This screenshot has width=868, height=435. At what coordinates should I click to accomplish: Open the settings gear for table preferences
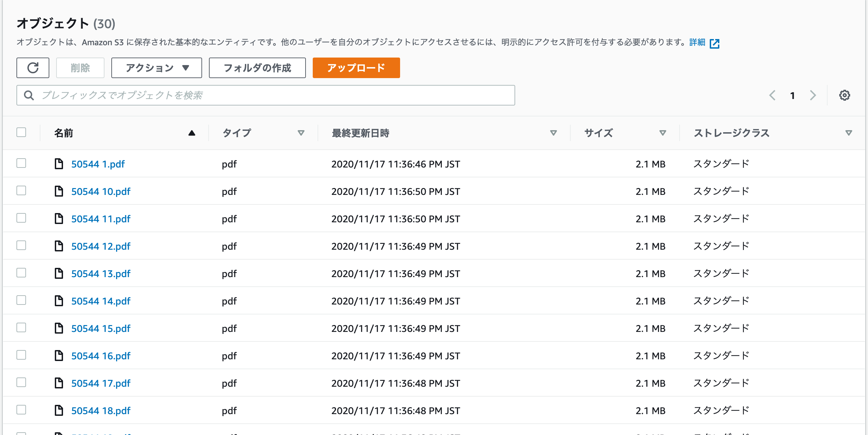(x=845, y=95)
